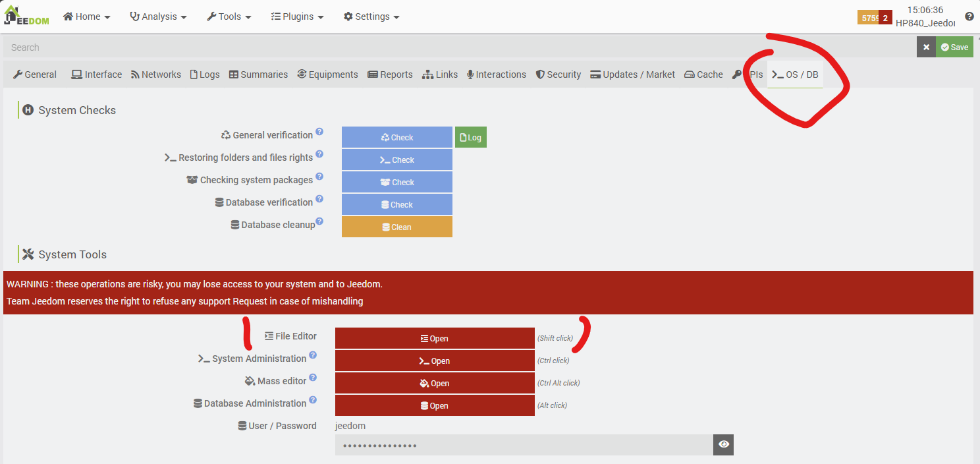Expand the Home dropdown menu
The height and width of the screenshot is (464, 980).
point(87,16)
